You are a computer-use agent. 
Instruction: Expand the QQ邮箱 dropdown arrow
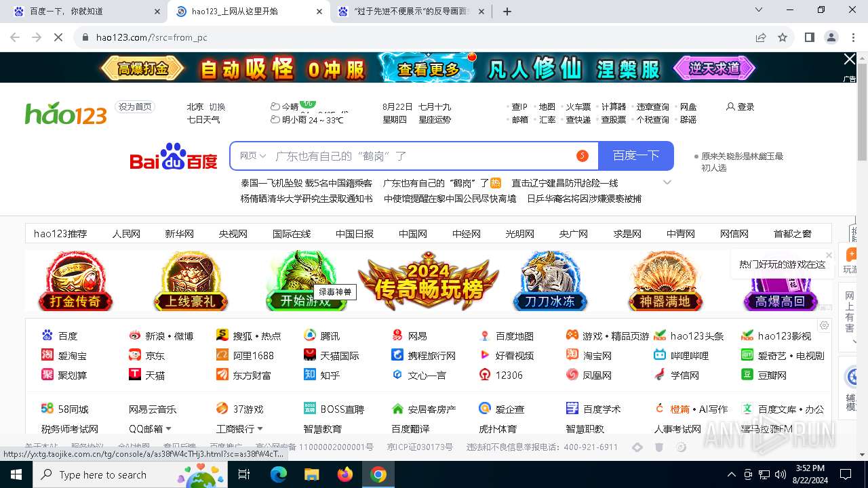(x=168, y=428)
